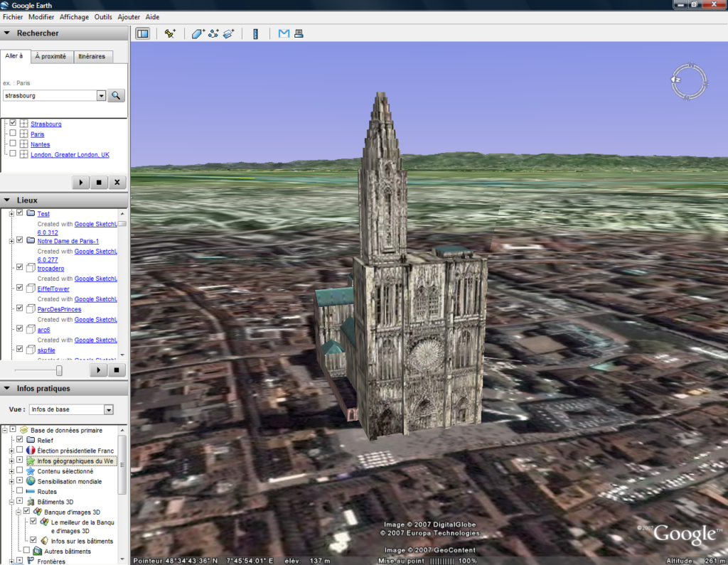
Task: Click the compass ring navigation control
Action: [689, 82]
